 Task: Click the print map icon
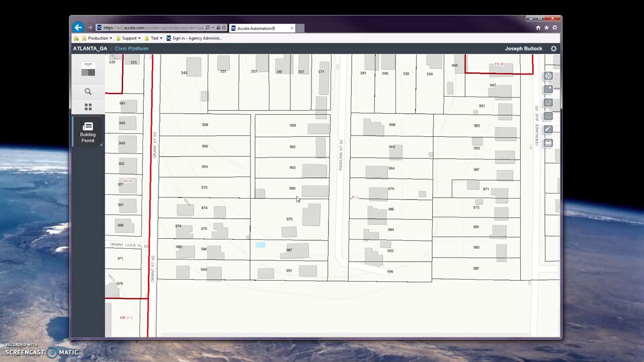pos(548,143)
